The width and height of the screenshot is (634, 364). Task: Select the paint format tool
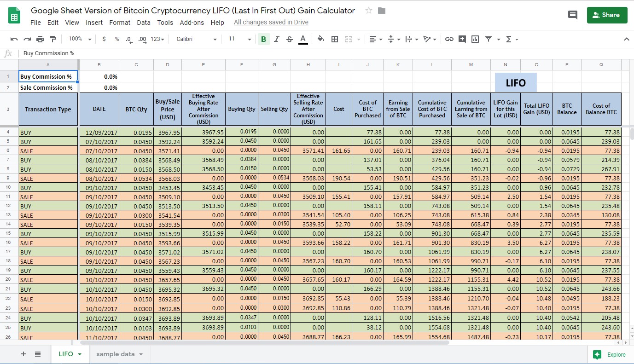53,39
